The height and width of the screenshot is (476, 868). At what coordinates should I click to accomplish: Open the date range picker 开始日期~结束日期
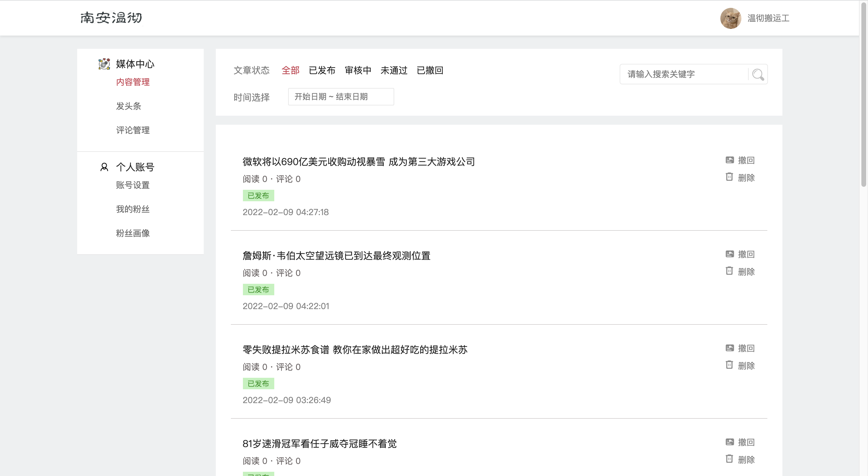(341, 97)
